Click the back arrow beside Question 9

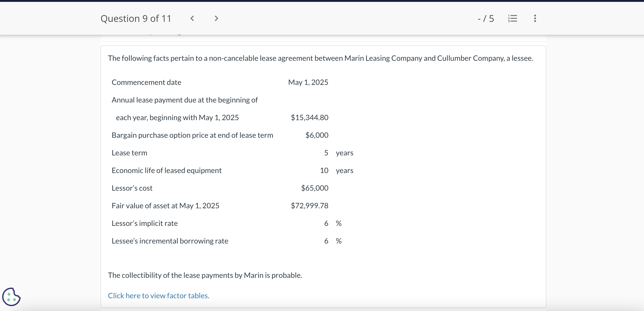point(192,18)
